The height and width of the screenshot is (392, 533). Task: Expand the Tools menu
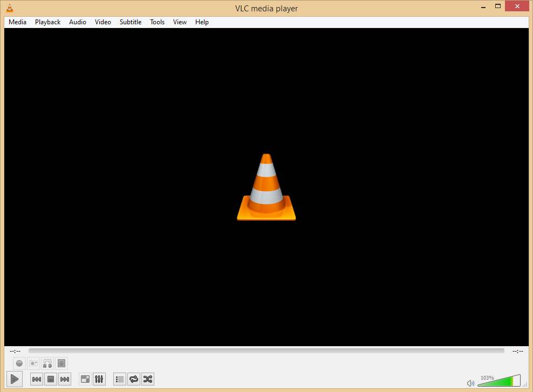tap(158, 22)
